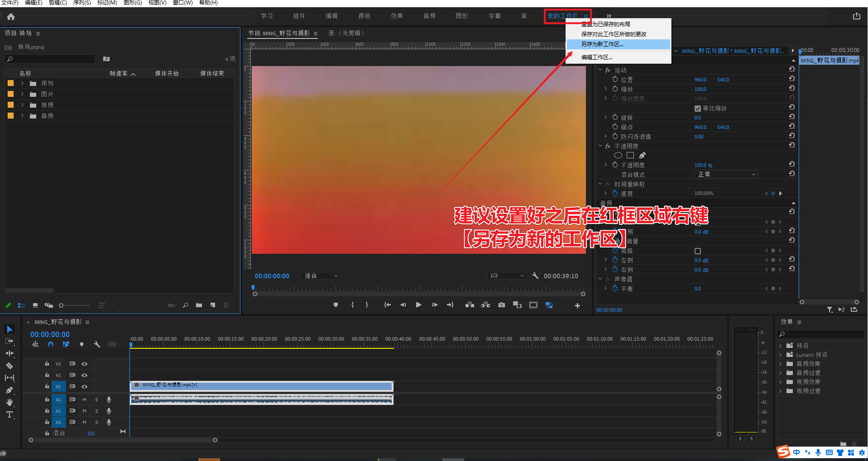
Task: Choose 另存为新工作区 menu entry
Action: click(619, 44)
